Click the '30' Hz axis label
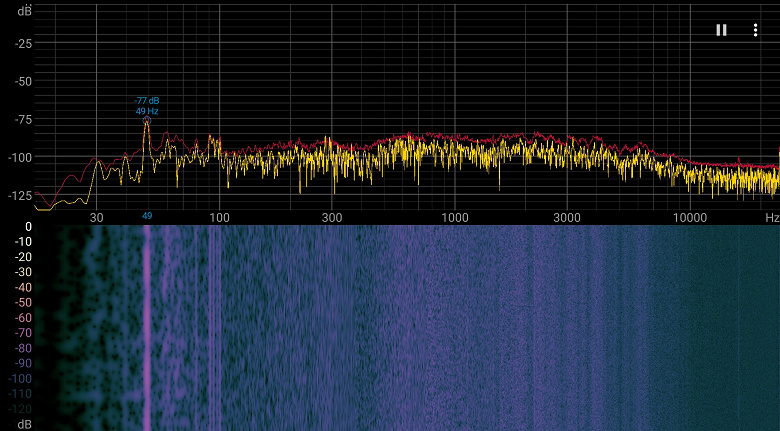780x431 pixels. click(x=97, y=217)
